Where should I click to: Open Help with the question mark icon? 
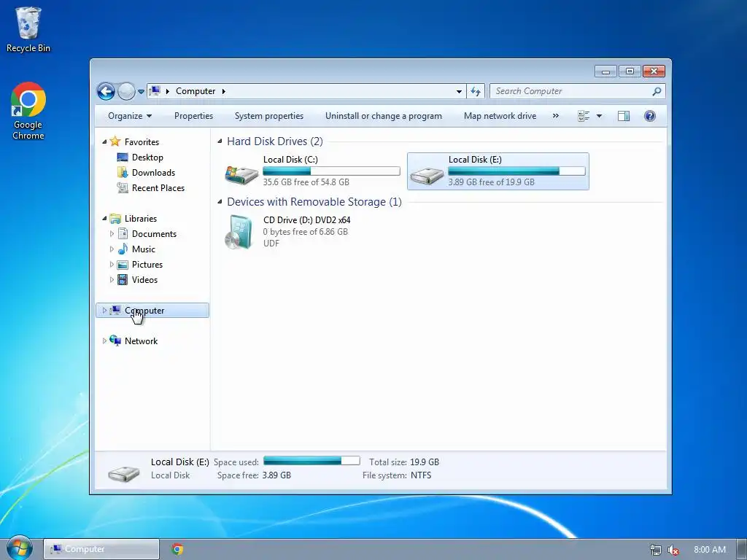point(650,116)
